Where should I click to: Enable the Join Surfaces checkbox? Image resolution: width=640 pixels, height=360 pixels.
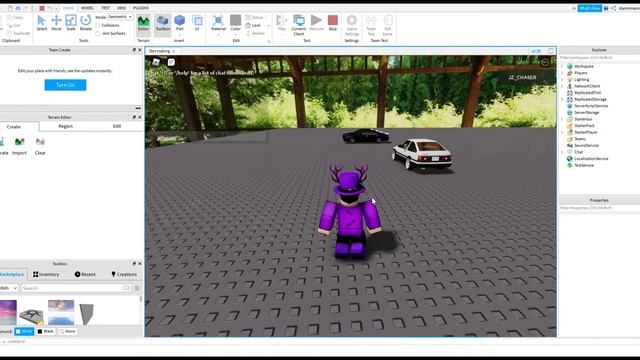pos(98,33)
